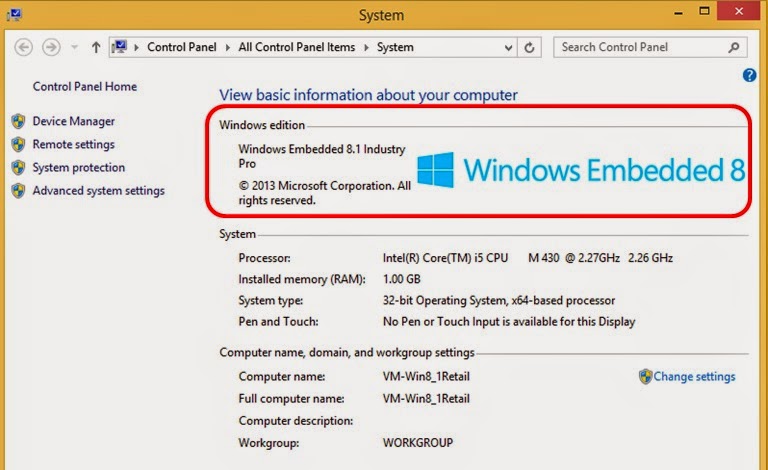The height and width of the screenshot is (470, 768).
Task: Open Advanced system settings link
Action: tap(98, 190)
